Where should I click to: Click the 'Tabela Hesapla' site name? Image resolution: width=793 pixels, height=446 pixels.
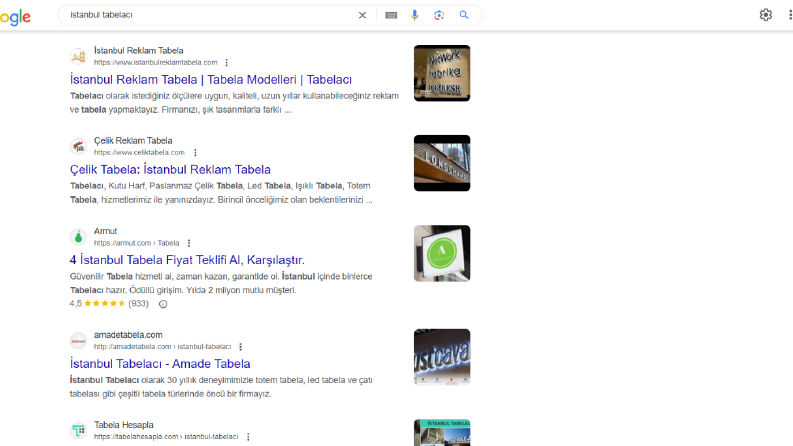[123, 425]
